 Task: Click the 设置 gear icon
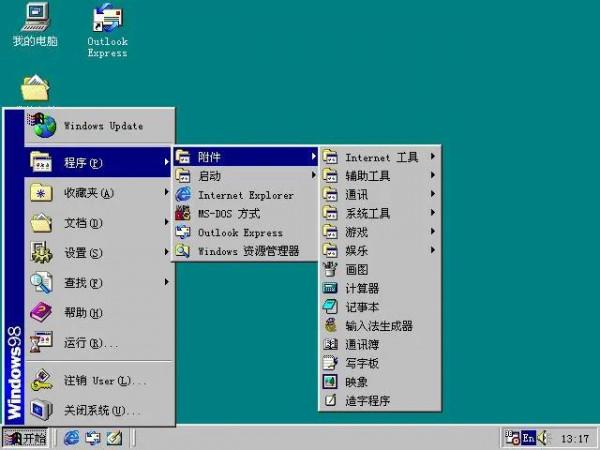coord(41,253)
